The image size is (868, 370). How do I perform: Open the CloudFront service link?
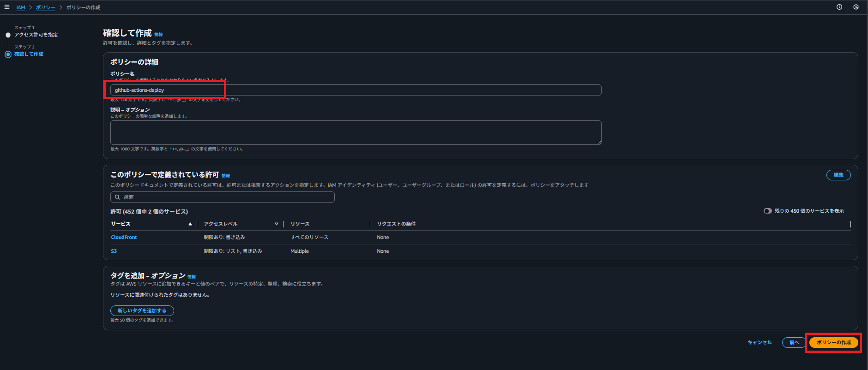124,237
